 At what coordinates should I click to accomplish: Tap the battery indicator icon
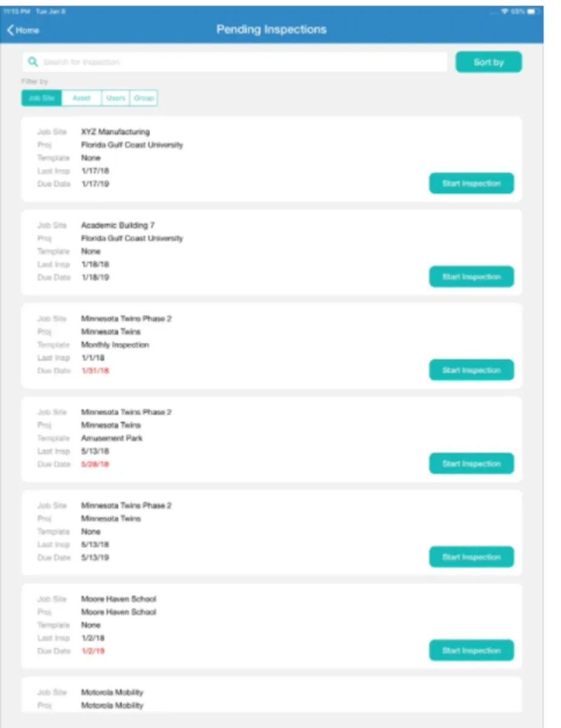point(531,12)
